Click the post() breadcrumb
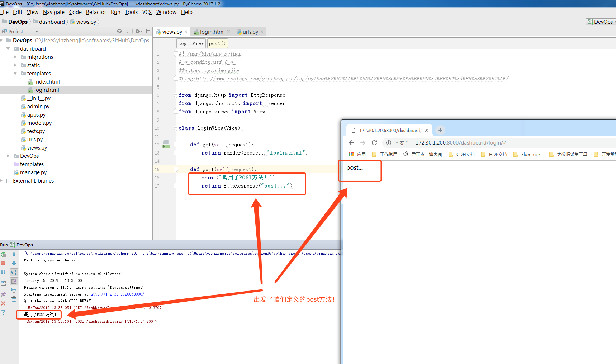Screen dimensions: 616x364 coord(217,43)
